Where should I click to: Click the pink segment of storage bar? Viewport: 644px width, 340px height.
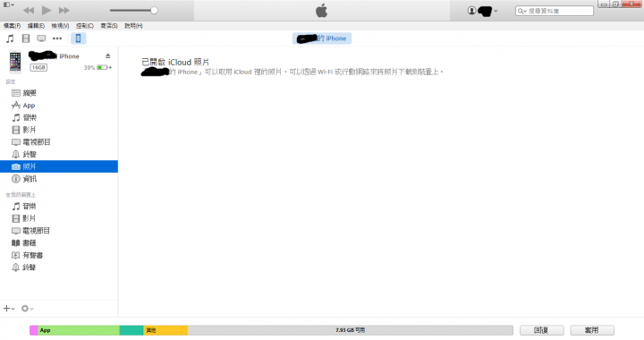point(33,330)
